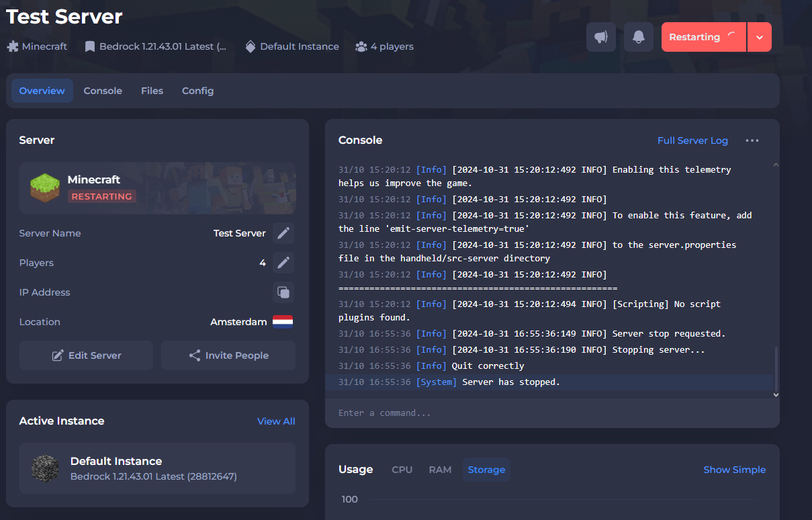This screenshot has height=520, width=812.
Task: Click the Default Instance bedrock block icon
Action: click(x=45, y=468)
